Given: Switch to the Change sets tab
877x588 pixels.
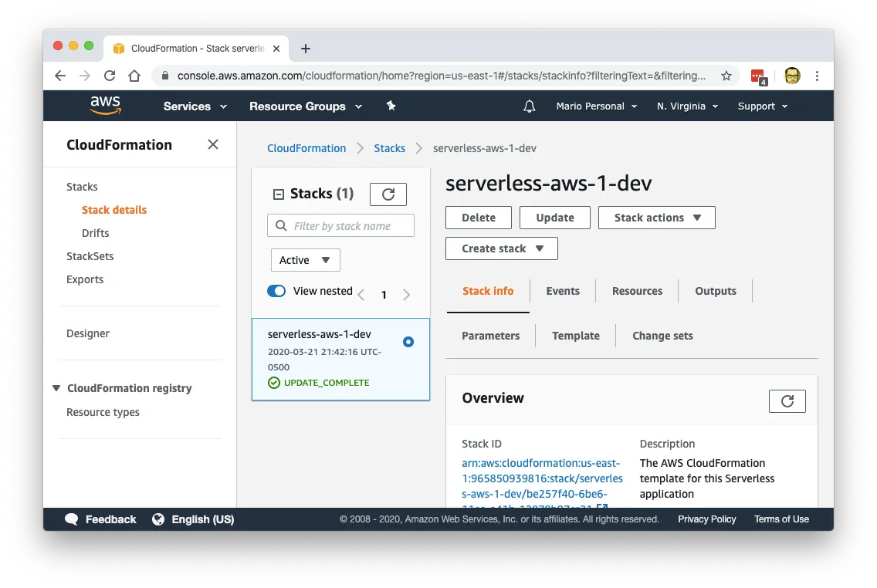Looking at the screenshot, I should pos(662,336).
